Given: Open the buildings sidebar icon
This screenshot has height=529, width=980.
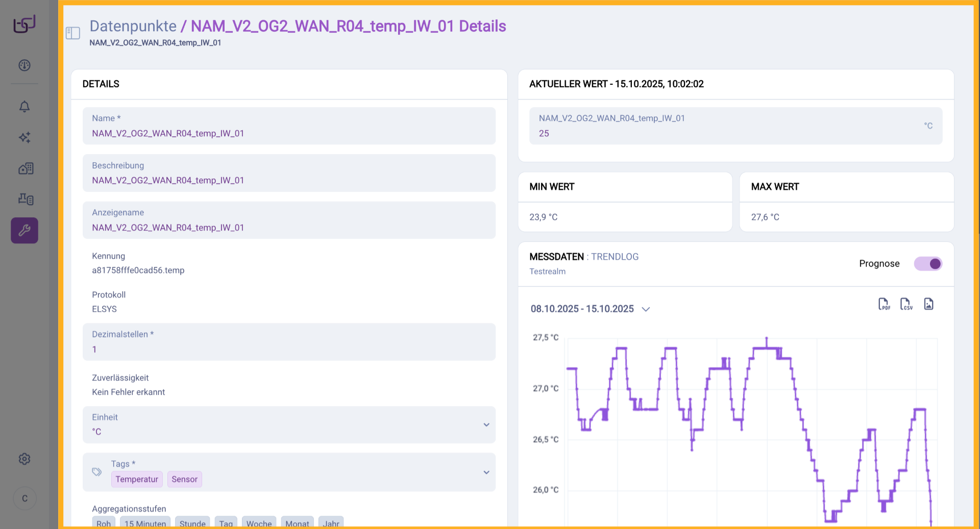Looking at the screenshot, I should [x=26, y=168].
